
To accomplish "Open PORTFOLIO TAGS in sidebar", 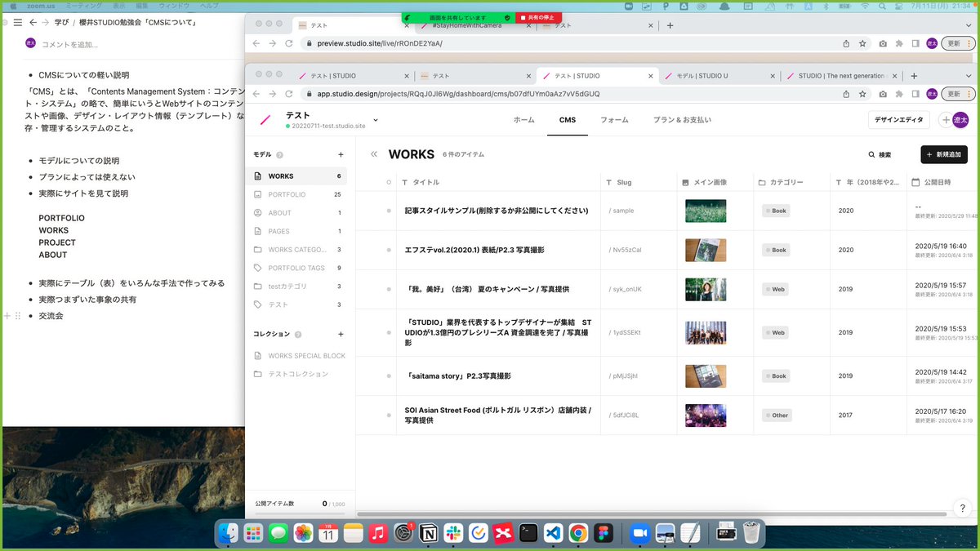I will point(297,268).
